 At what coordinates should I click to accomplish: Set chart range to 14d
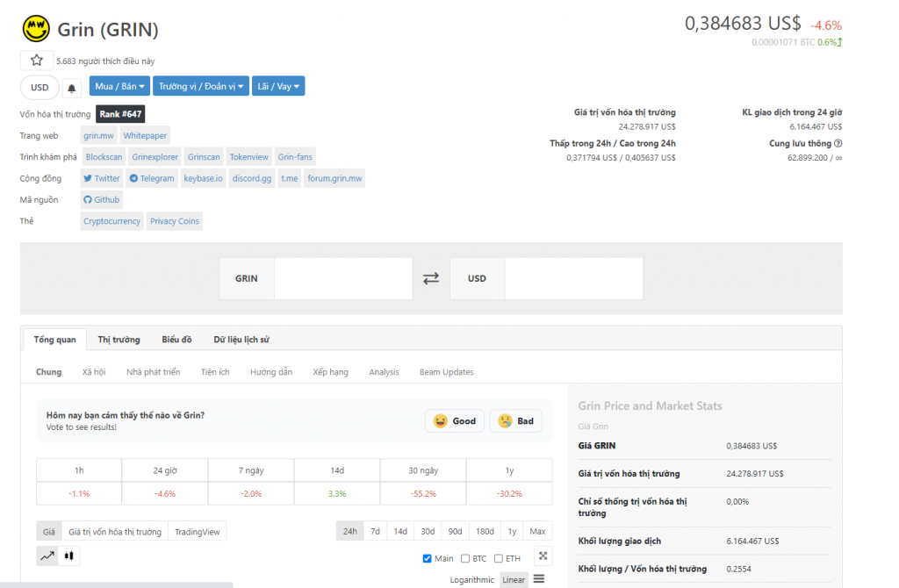pyautogui.click(x=400, y=531)
